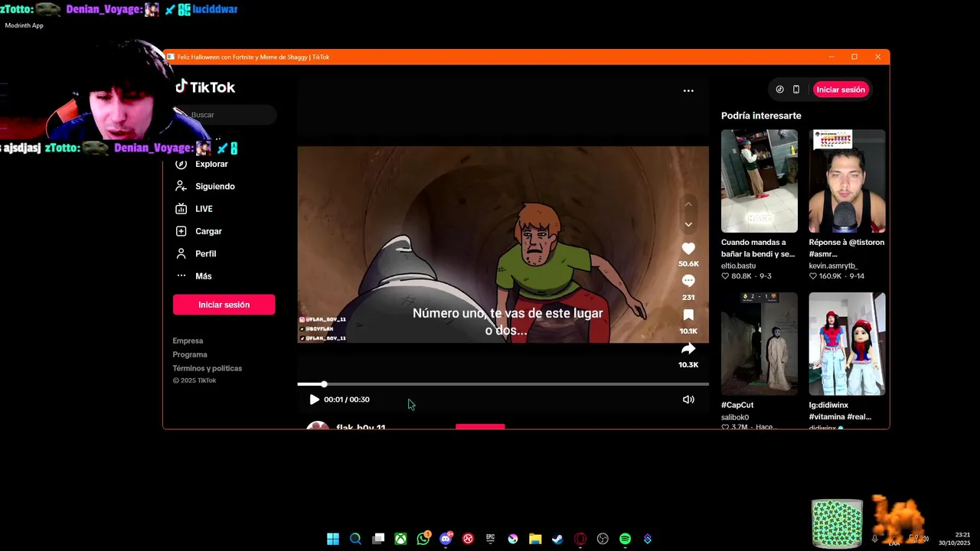Go to next video with the down chevron
Image resolution: width=980 pixels, height=551 pixels.
[688, 224]
